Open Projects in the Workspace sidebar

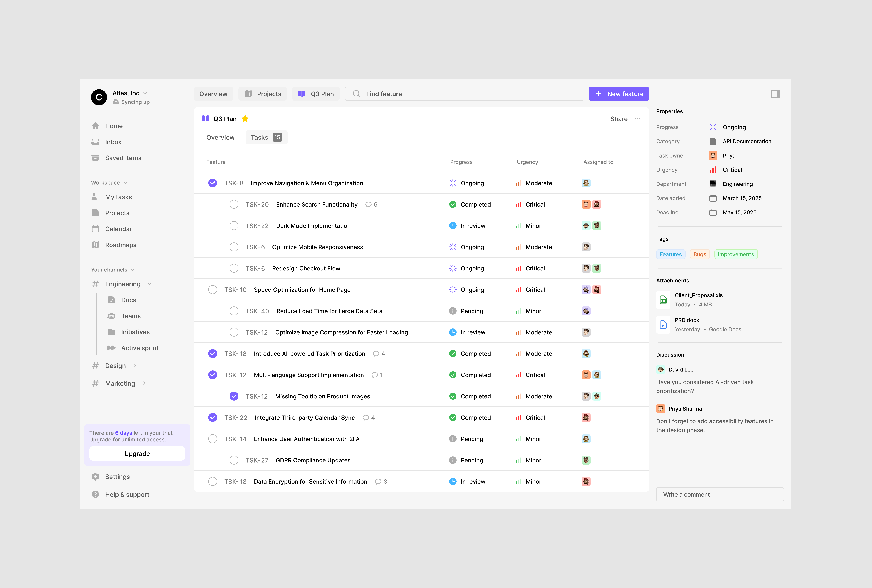[x=117, y=213]
